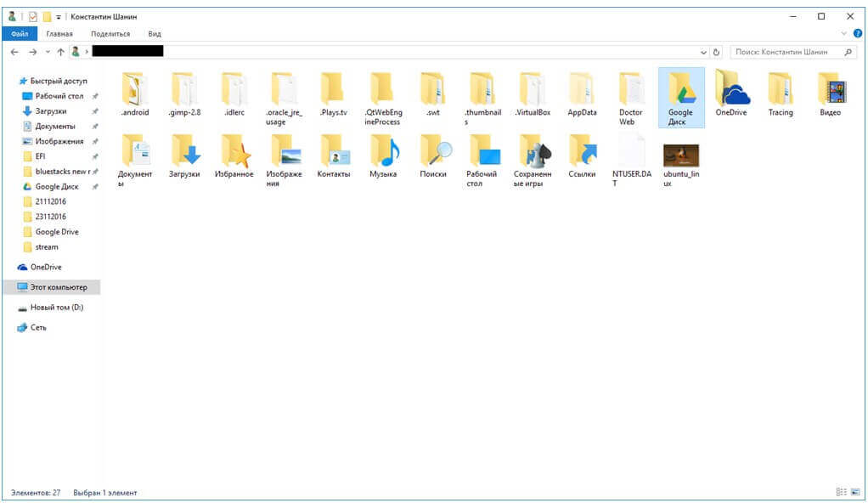Expand the ribbon with chevron arrow
Image resolution: width=868 pixels, height=503 pixels.
(843, 34)
